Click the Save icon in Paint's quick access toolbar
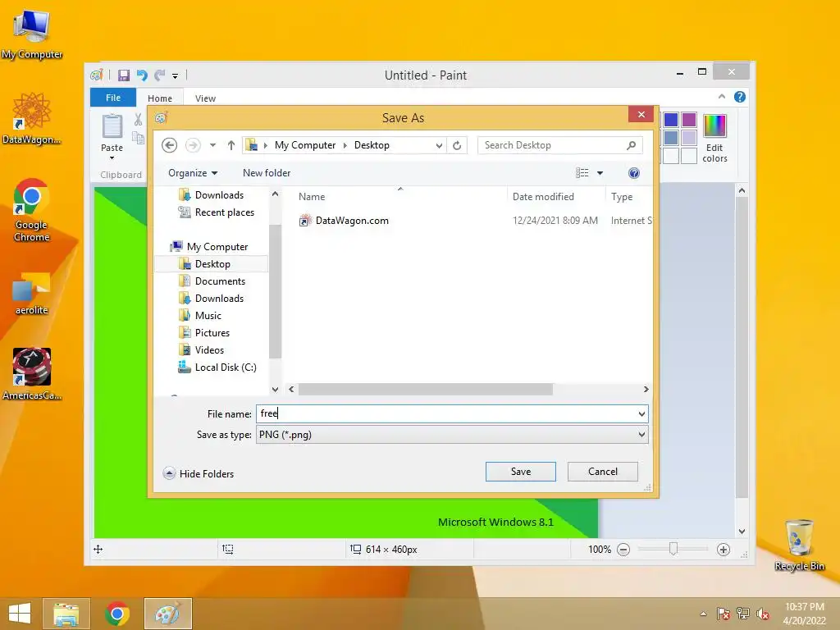The image size is (840, 630). click(124, 75)
